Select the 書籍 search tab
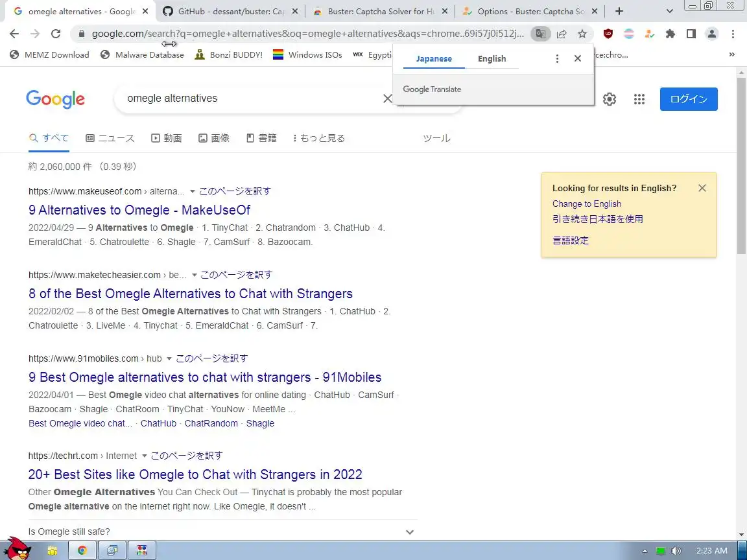Viewport: 747px width, 560px height. pos(261,138)
